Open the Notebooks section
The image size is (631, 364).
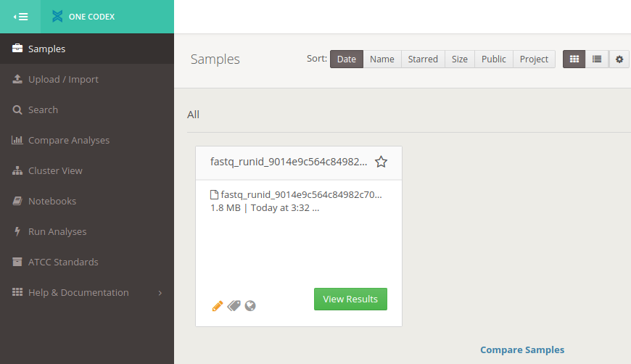click(x=52, y=202)
